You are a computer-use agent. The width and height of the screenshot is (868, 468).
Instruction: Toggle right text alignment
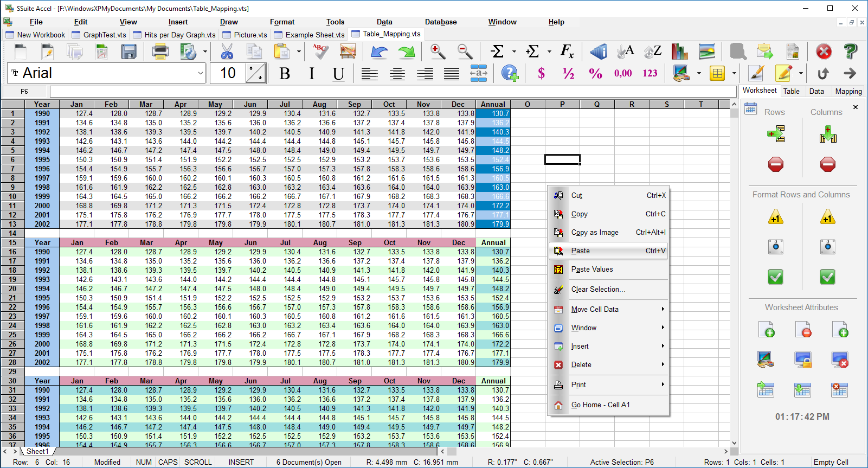[425, 74]
